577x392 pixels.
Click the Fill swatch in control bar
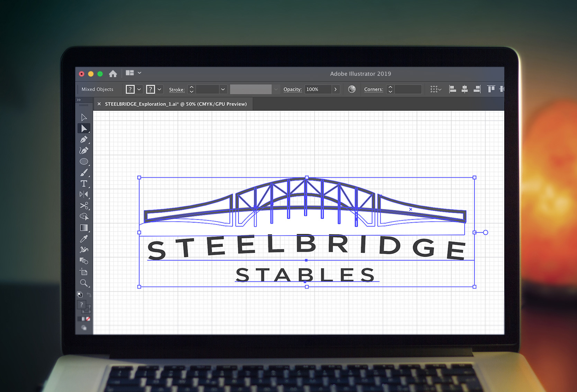[x=130, y=89]
